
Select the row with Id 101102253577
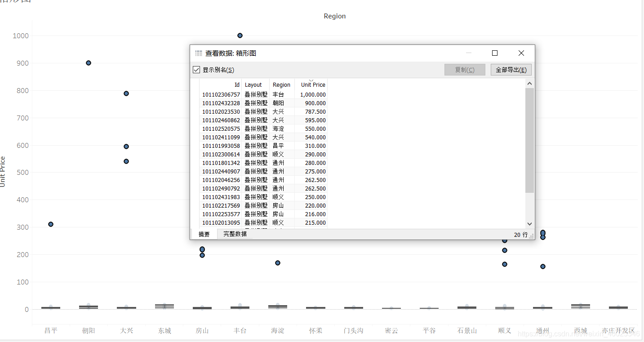263,214
